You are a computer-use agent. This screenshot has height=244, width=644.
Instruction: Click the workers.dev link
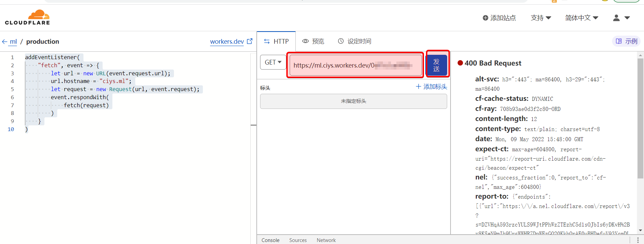(227, 42)
